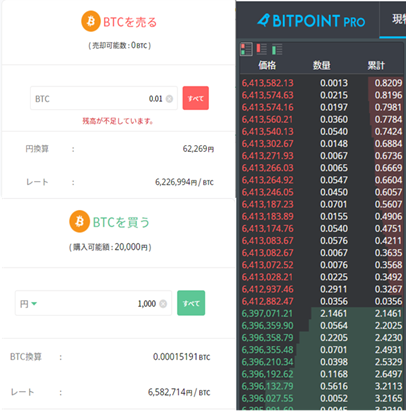Click the BITPOINT PRO logo
The image size is (406, 411).
[311, 21]
